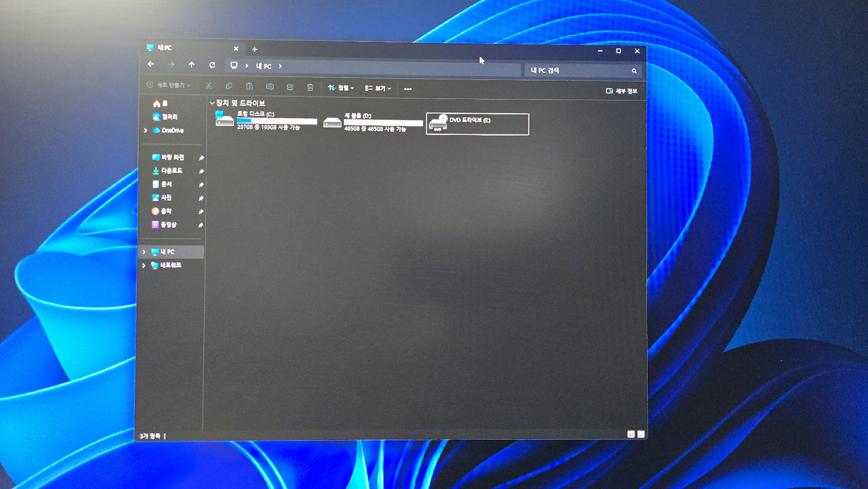868x489 pixels.
Task: Open 다운로드 folder in the sidebar
Action: (171, 171)
